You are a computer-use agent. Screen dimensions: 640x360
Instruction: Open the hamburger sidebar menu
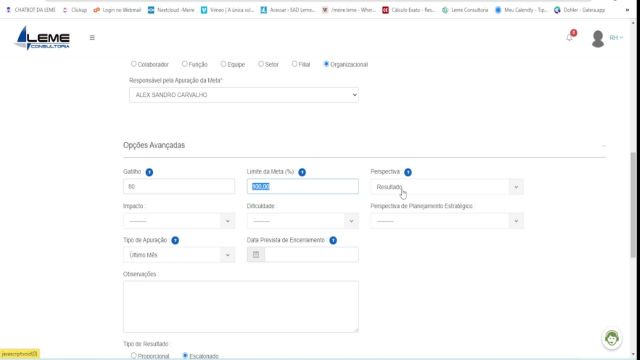coord(92,38)
